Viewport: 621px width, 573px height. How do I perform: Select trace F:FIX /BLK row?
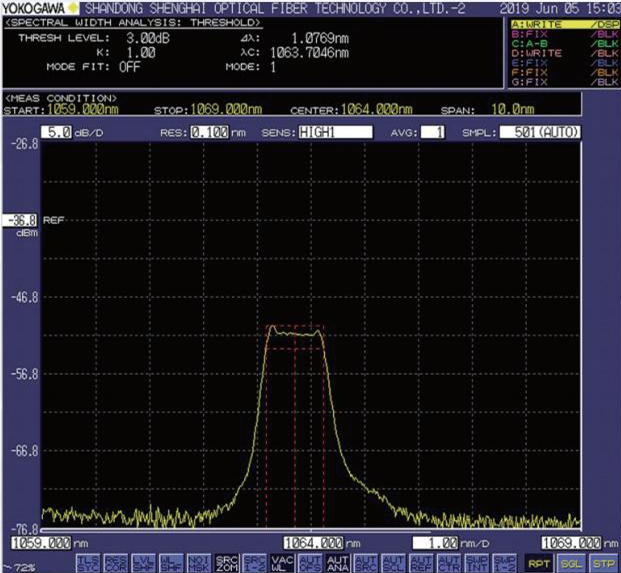point(565,72)
